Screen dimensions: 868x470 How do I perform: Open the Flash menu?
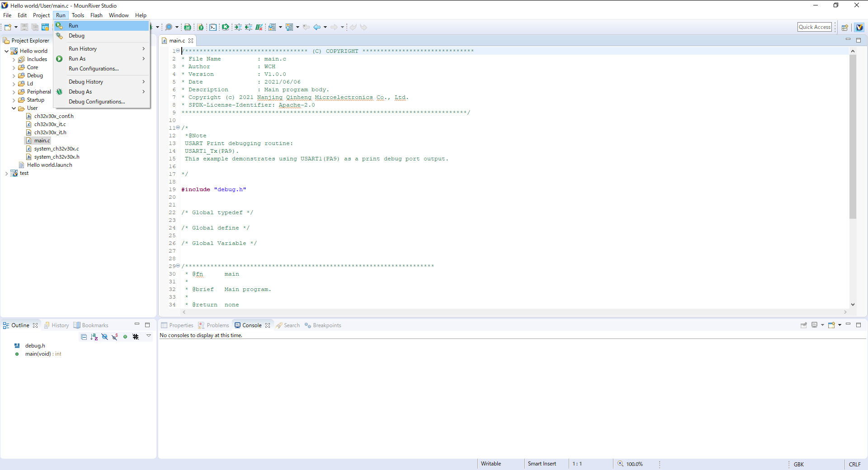coord(96,15)
